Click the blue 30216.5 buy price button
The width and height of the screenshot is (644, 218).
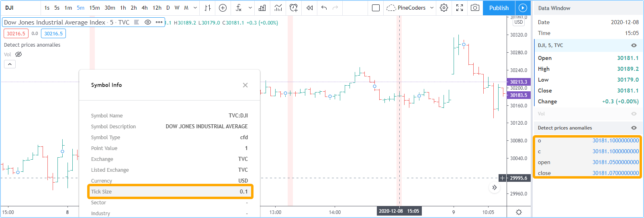click(53, 34)
